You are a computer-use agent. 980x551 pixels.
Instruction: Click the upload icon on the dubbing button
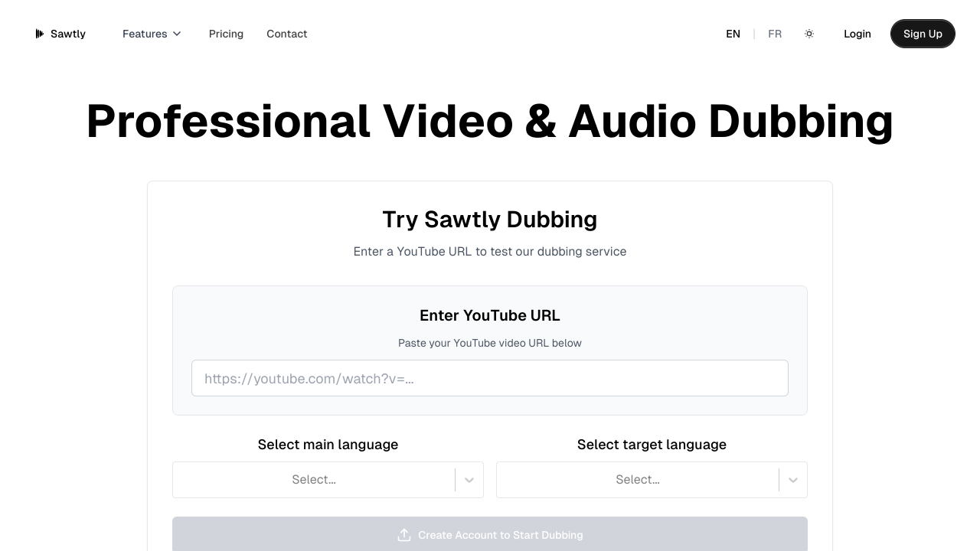[404, 535]
